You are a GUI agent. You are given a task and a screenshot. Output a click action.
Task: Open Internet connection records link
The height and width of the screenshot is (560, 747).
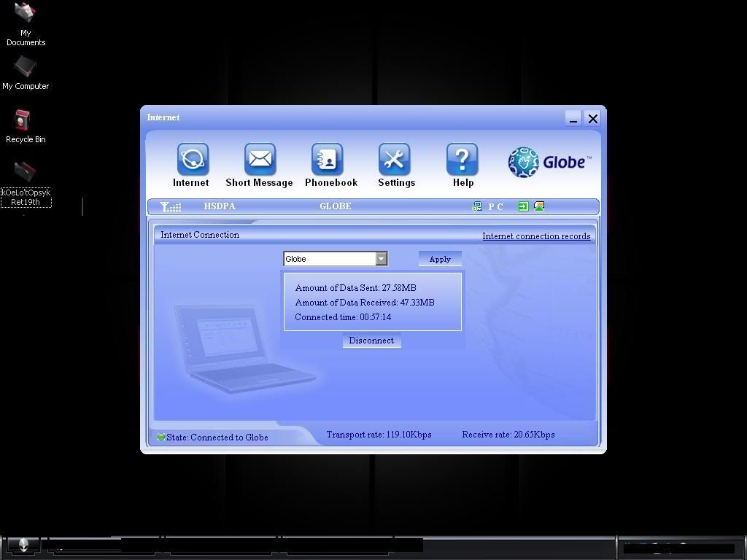click(536, 236)
